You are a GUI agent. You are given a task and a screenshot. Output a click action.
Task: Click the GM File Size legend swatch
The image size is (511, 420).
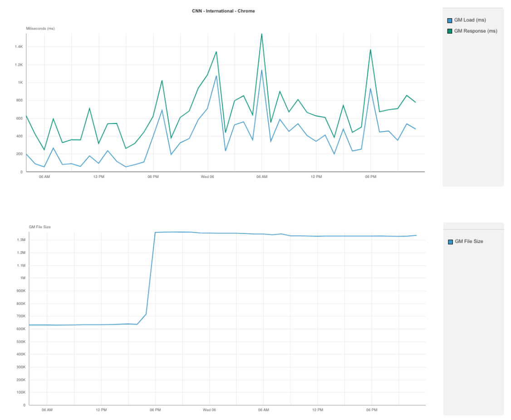click(450, 242)
